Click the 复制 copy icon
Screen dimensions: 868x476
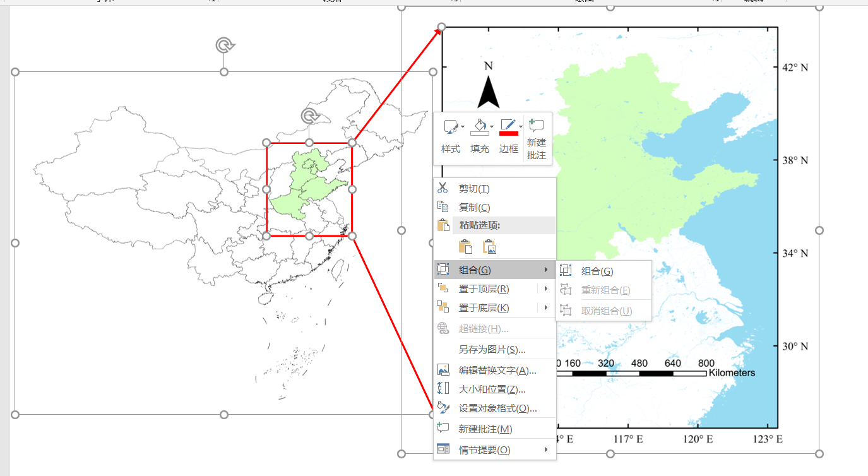click(x=443, y=206)
